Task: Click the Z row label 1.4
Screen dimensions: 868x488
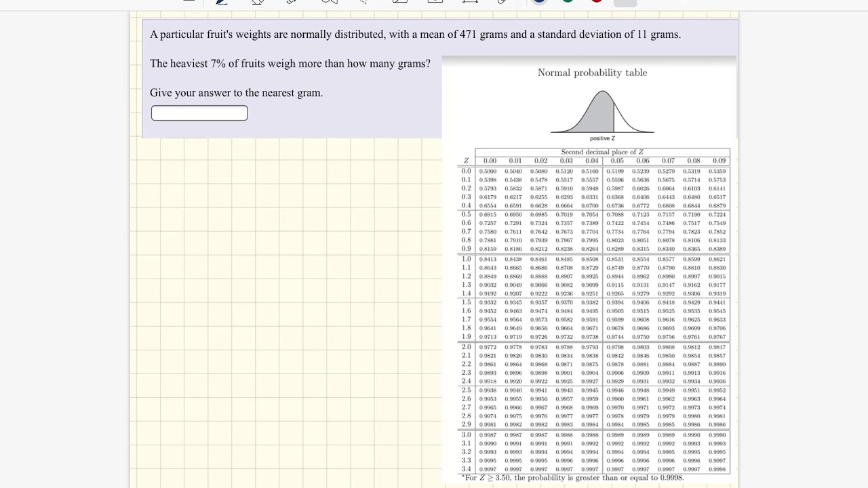Action: [467, 293]
